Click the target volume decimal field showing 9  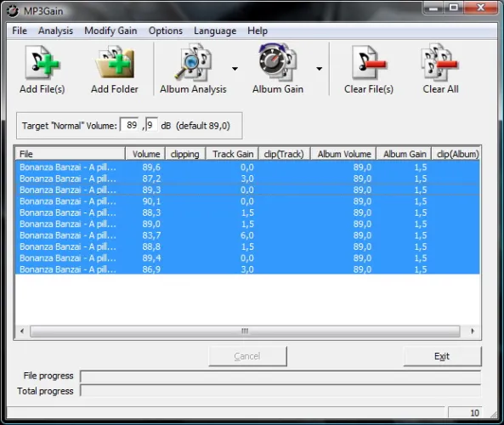coord(151,125)
